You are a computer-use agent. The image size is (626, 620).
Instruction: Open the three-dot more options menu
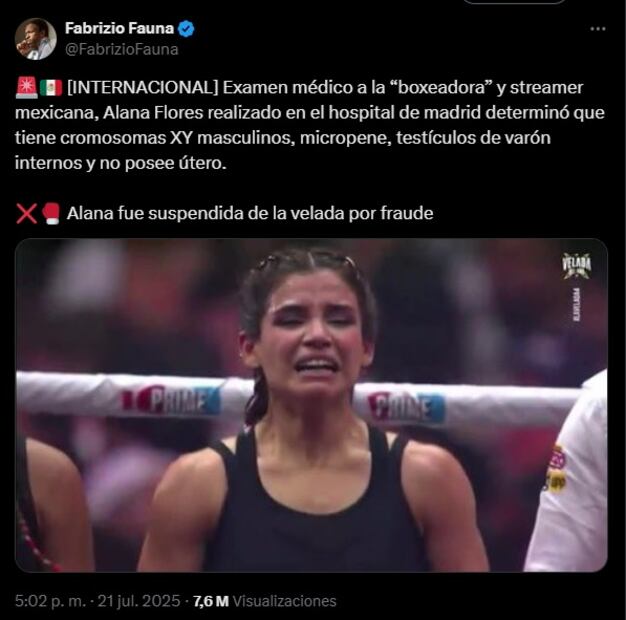point(598,29)
